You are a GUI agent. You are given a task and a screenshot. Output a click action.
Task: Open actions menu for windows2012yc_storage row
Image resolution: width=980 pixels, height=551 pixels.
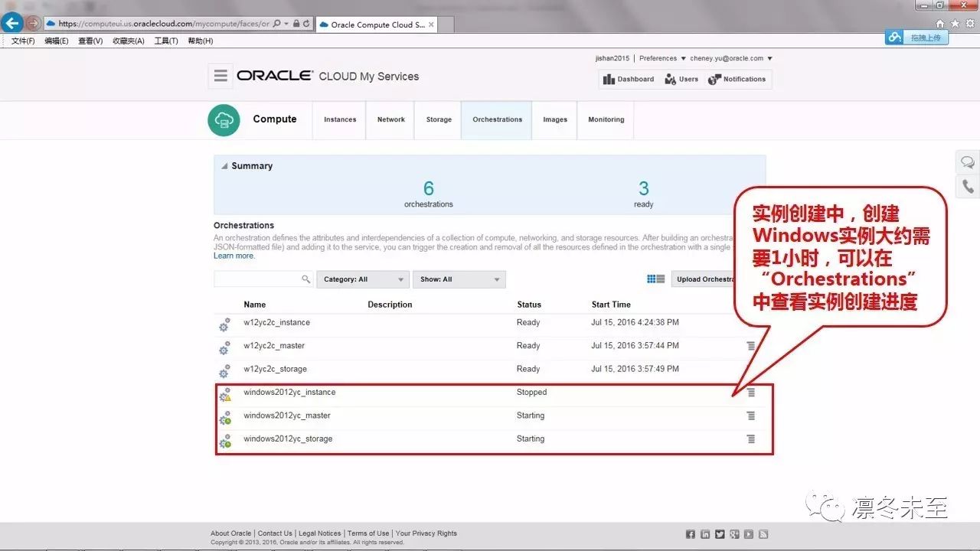[x=751, y=439]
